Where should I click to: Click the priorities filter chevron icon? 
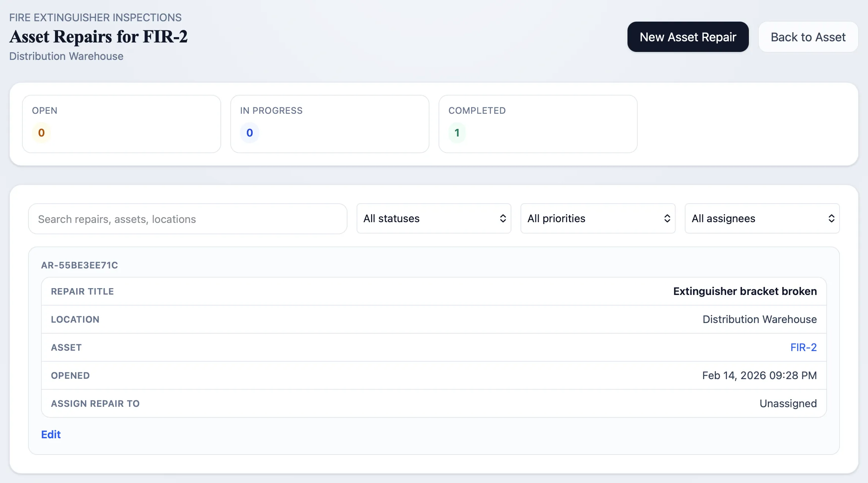coord(667,218)
